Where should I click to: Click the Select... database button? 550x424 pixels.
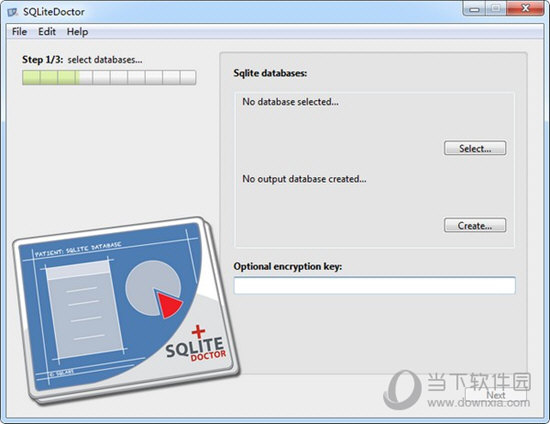(475, 148)
